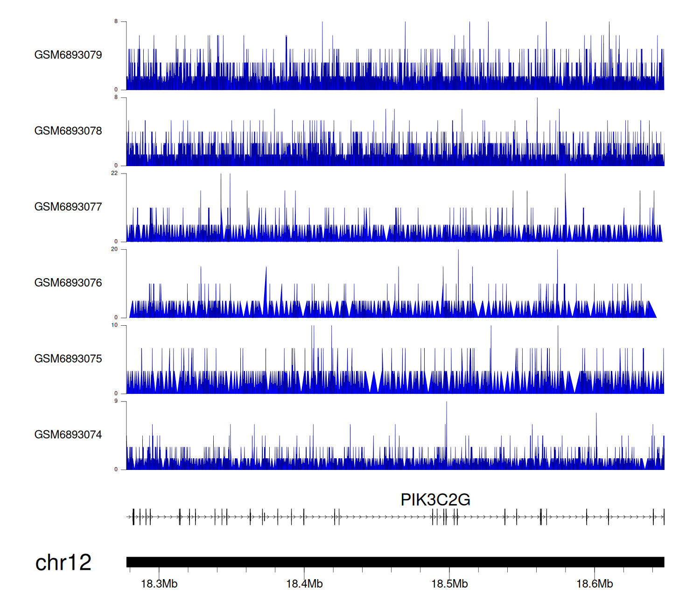Click the GSM6893075 sample label
Screen dimensions: 700x616
click(68, 359)
